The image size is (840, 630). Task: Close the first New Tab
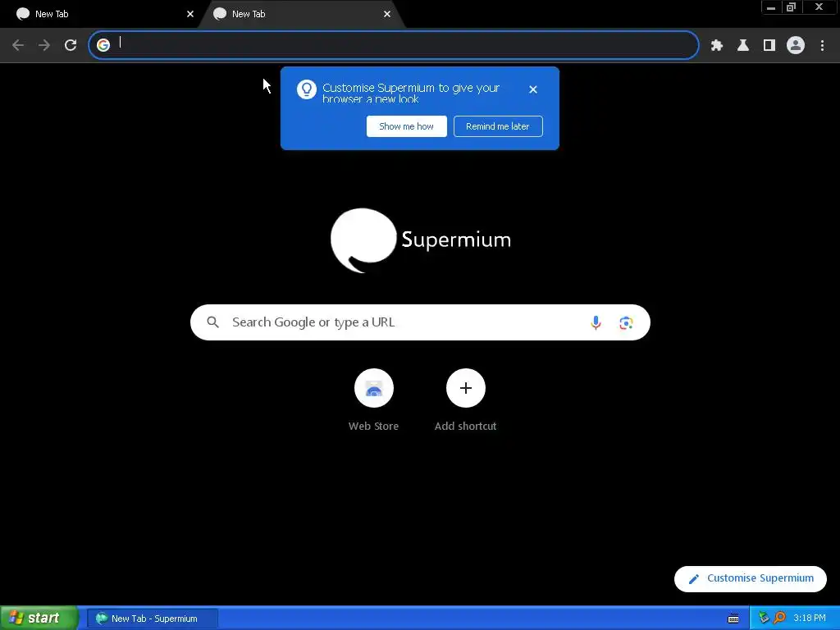tap(190, 14)
